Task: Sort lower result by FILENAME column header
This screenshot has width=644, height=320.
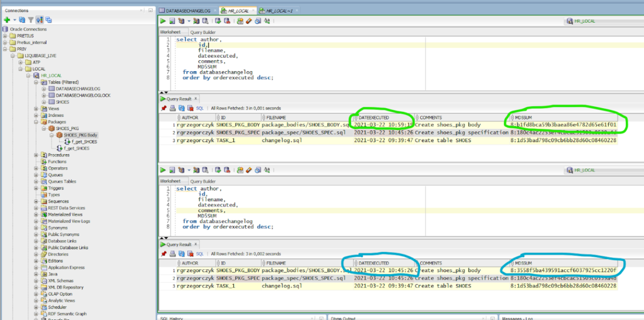Action: [x=306, y=263]
